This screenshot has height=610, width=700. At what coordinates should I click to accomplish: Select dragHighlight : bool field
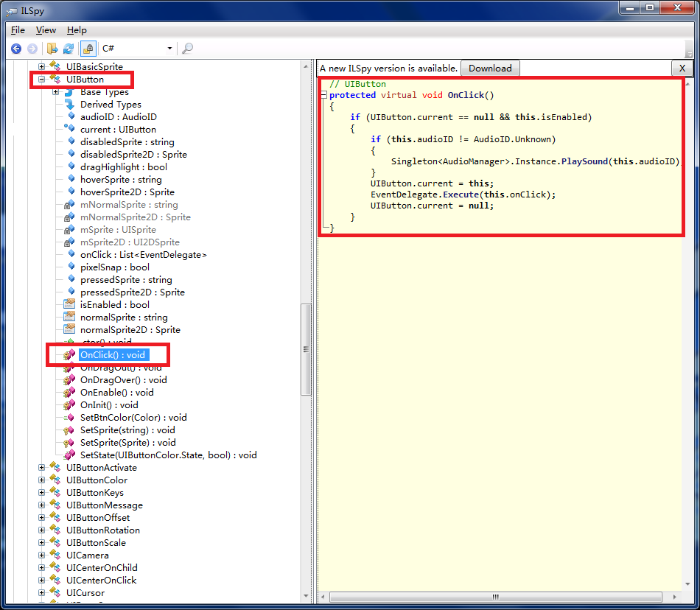(x=124, y=167)
